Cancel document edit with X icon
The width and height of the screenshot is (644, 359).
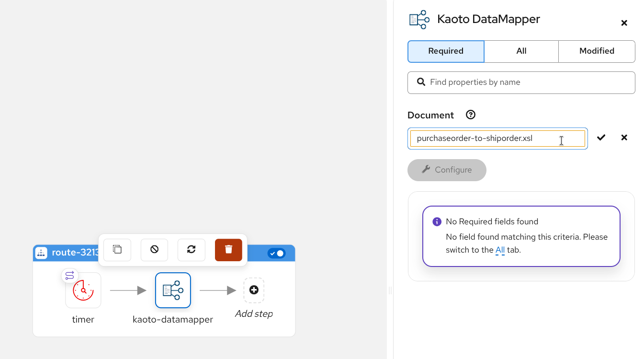click(x=624, y=138)
